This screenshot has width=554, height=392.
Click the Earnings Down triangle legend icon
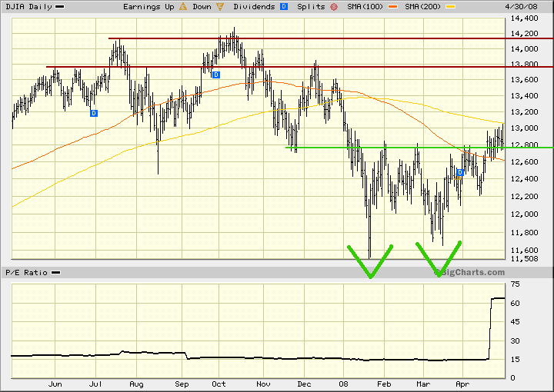point(220,6)
